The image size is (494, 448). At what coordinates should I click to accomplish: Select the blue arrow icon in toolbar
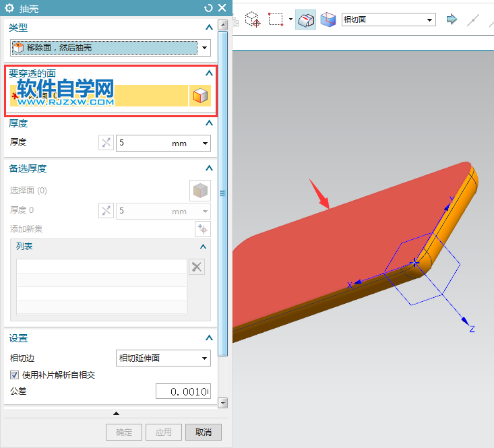tap(452, 20)
